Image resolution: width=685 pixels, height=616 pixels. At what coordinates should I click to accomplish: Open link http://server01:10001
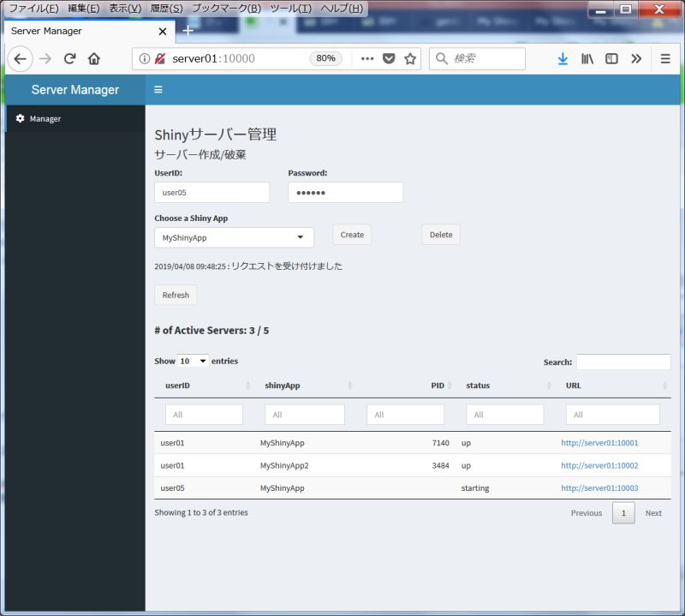pos(599,443)
